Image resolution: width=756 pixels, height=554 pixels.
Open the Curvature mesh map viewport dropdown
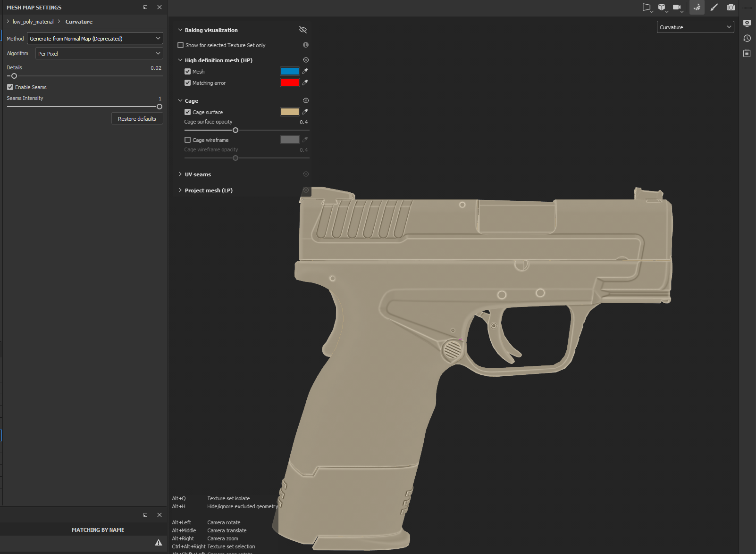click(x=695, y=27)
